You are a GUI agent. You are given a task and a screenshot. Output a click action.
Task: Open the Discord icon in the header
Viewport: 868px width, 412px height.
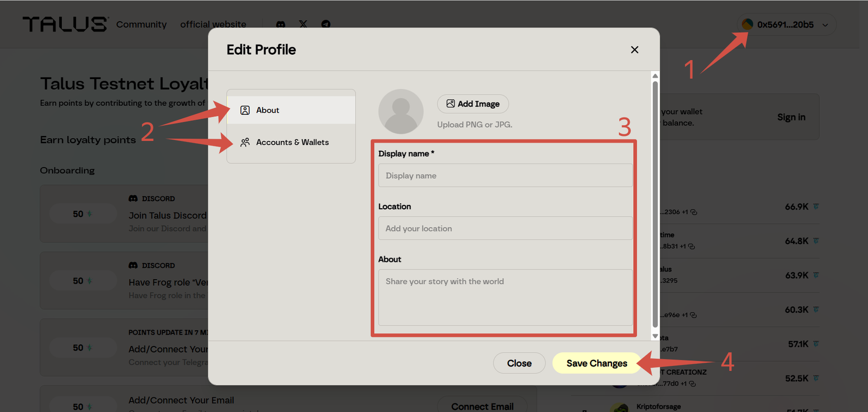pyautogui.click(x=280, y=24)
